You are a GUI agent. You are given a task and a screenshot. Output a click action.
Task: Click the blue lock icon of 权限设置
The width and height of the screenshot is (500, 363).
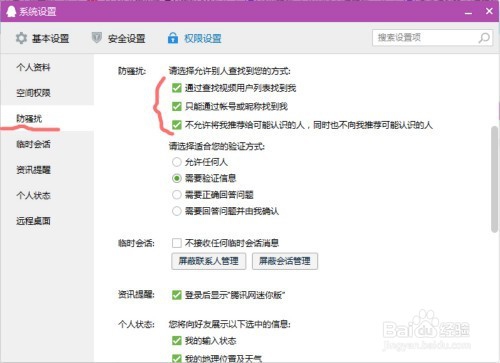pos(173,38)
